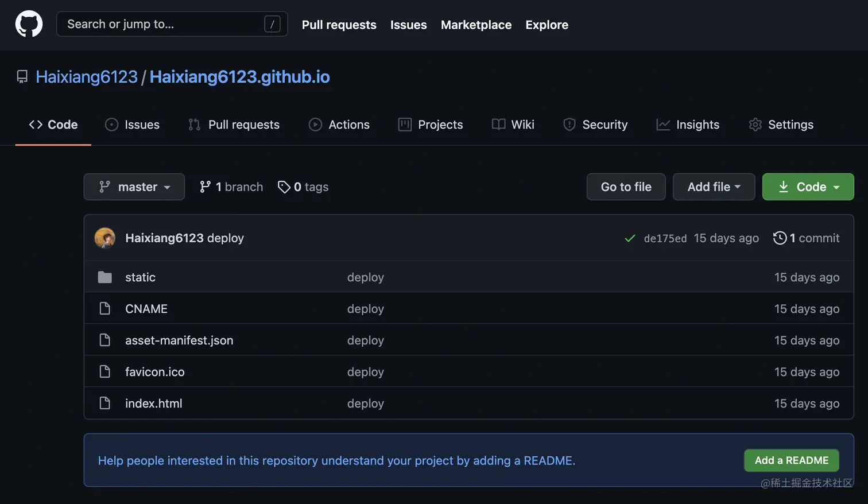Image resolution: width=868 pixels, height=504 pixels.
Task: Switch to the Actions tab
Action: [x=339, y=125]
